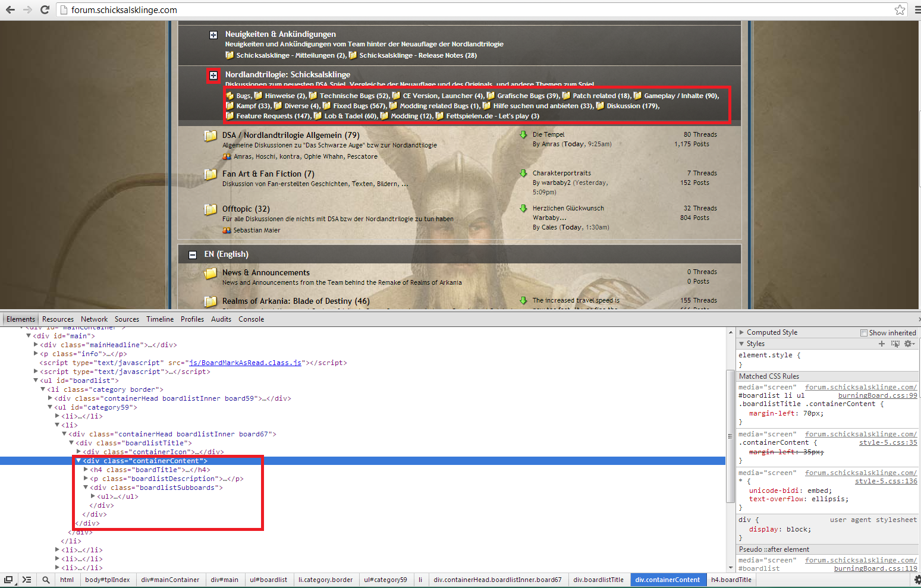Screen dimensions: 921x588
Task: Open the Styles pane gear menu
Action: pos(909,344)
